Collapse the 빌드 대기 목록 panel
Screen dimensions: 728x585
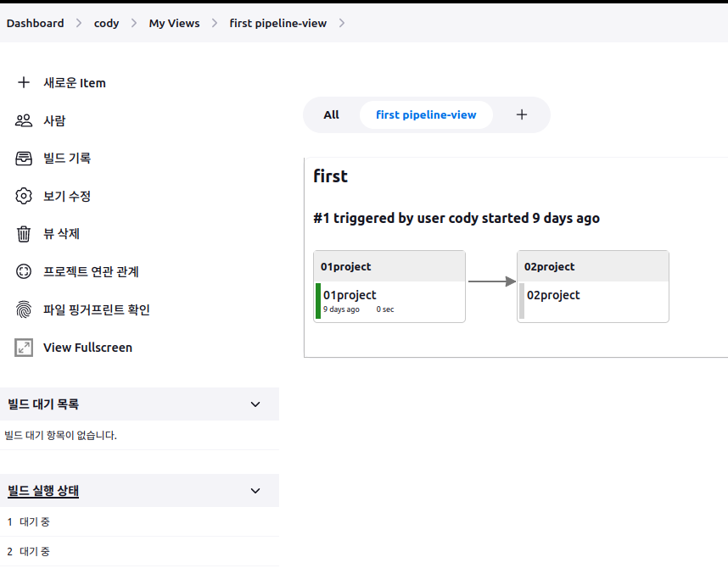point(255,404)
